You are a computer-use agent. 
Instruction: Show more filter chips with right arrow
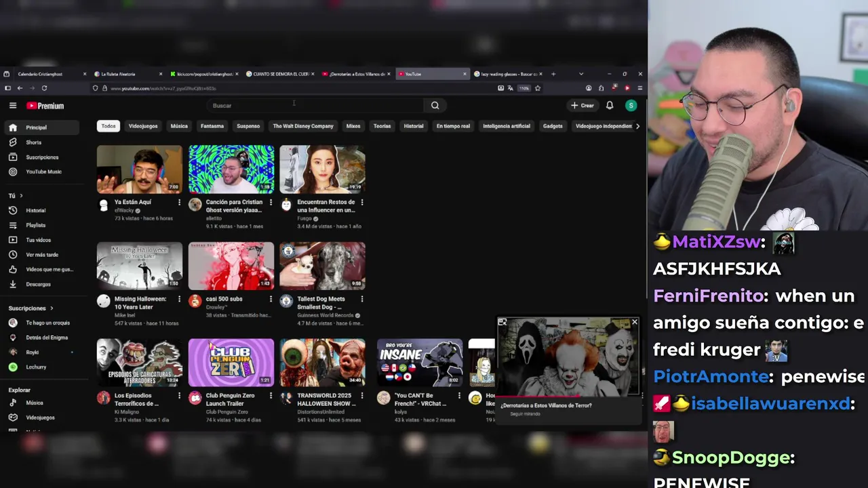click(x=637, y=126)
